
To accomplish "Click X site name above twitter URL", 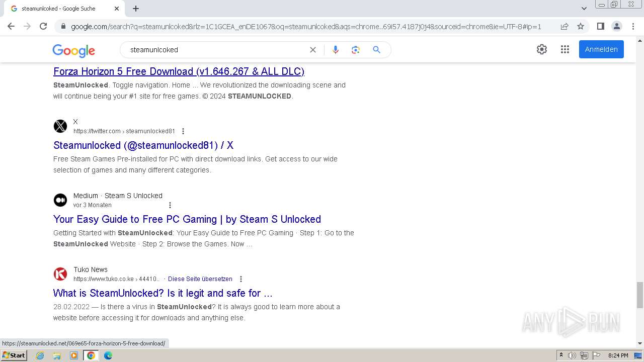I will click(75, 122).
